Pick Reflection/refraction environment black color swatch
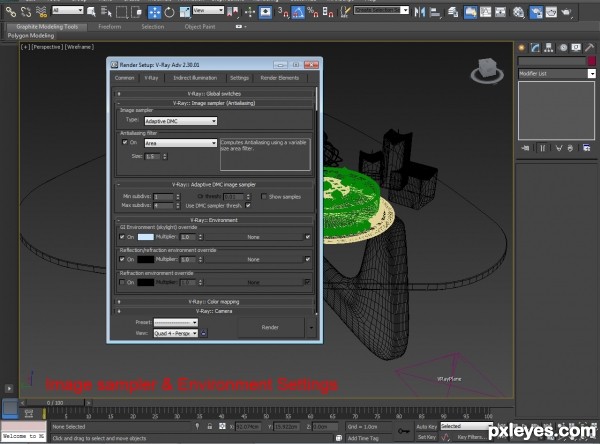 point(145,259)
